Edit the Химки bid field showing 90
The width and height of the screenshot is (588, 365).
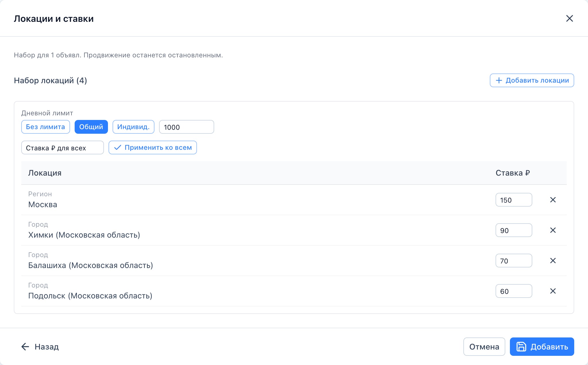pyautogui.click(x=514, y=230)
